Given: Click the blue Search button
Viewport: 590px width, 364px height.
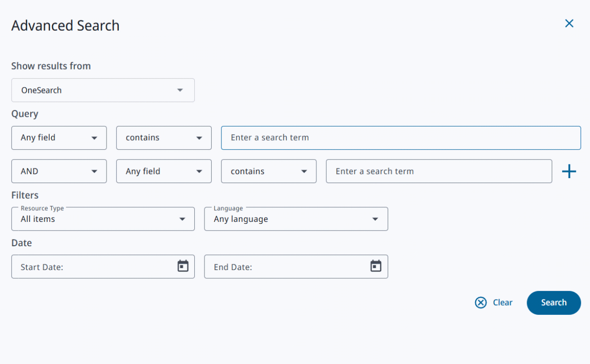Looking at the screenshot, I should 553,303.
